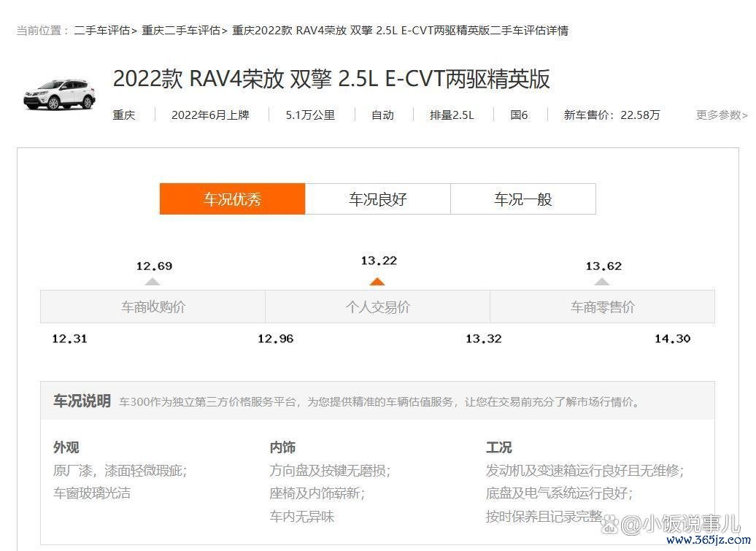Click the 车300 platform description sentence
Image resolution: width=756 pixels, height=551 pixels.
[380, 401]
